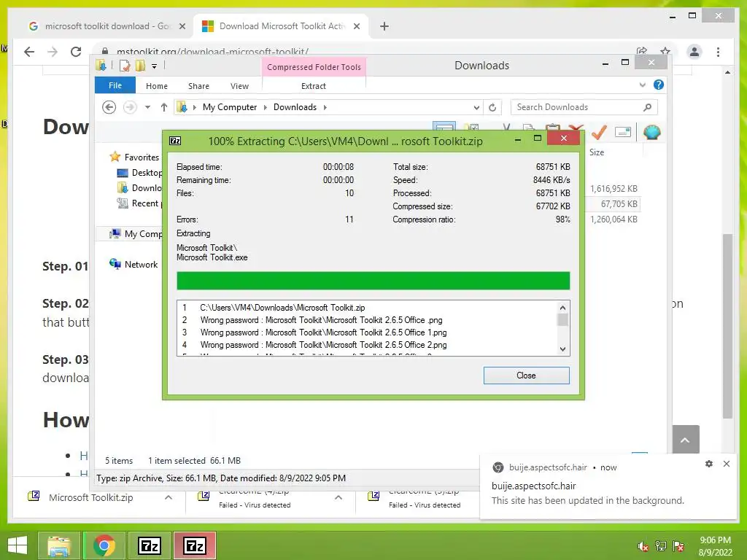Image resolution: width=747 pixels, height=560 pixels.
Task: Switch to the highlighted red 7z taskbar button
Action: coord(195,545)
